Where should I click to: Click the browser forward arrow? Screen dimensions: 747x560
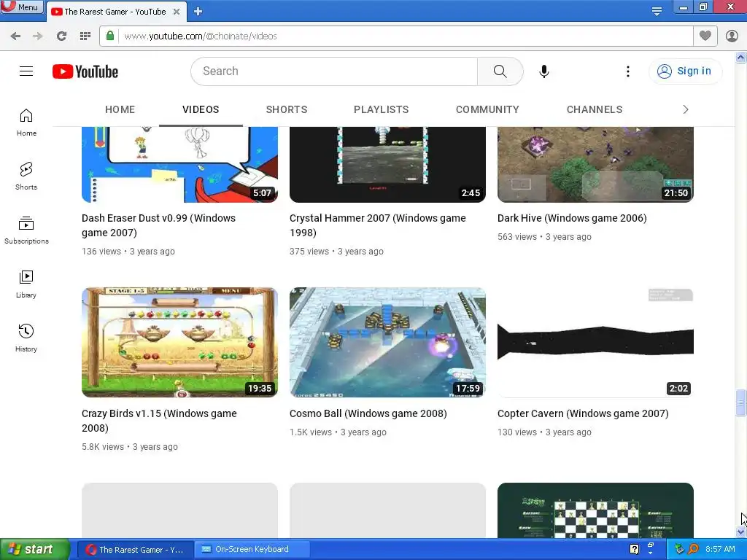point(38,36)
